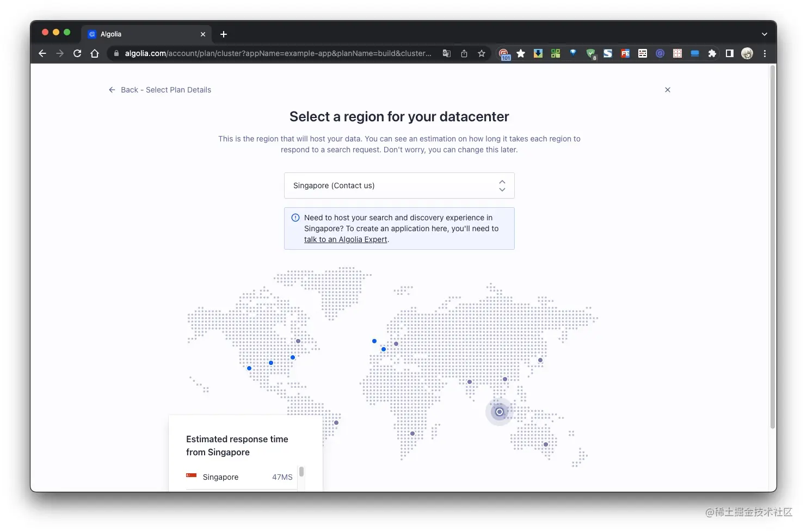Toggle the browser side panel

pos(730,53)
